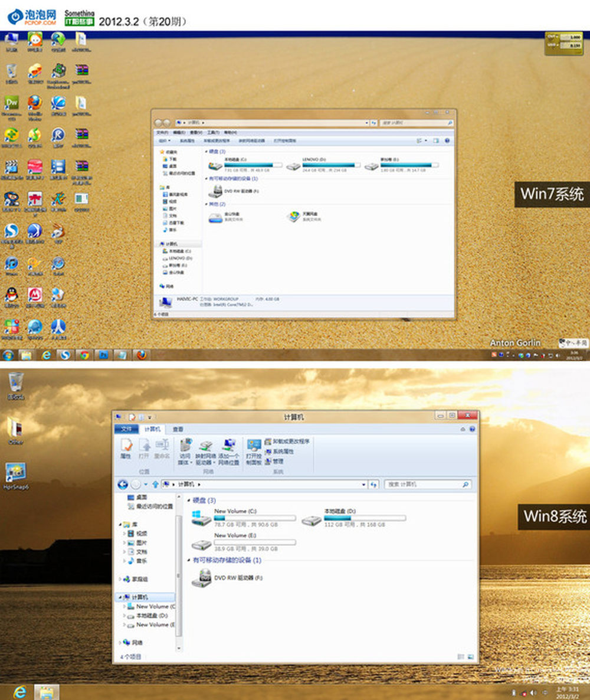Click Open Control Panel in Win7 toolbar
This screenshot has height=700, width=590.
click(x=285, y=140)
